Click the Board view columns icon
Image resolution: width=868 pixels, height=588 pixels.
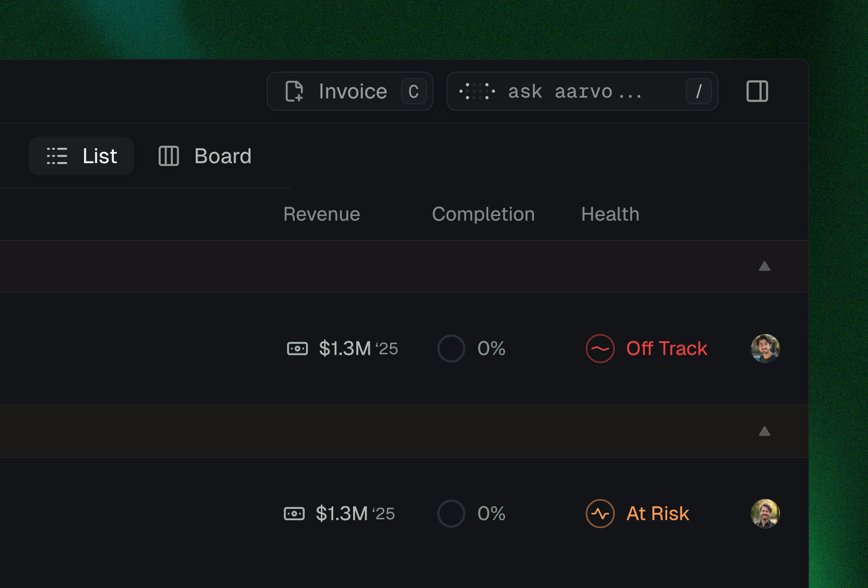[x=168, y=156]
